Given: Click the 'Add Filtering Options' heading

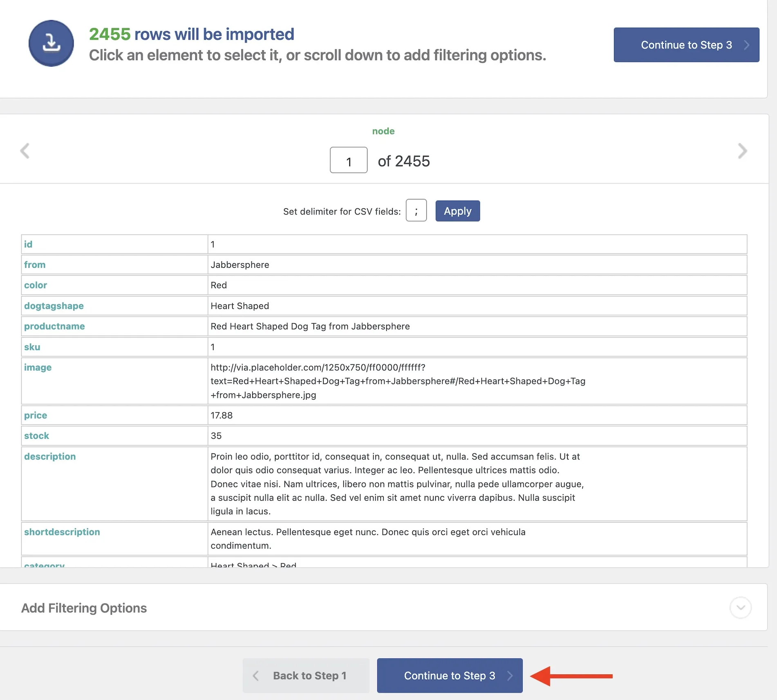Looking at the screenshot, I should [84, 608].
